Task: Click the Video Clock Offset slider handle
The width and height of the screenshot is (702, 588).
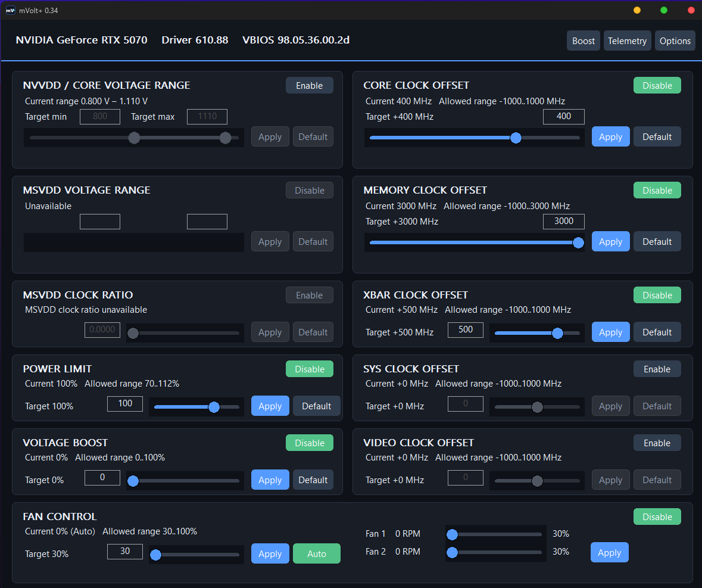Action: 537,481
